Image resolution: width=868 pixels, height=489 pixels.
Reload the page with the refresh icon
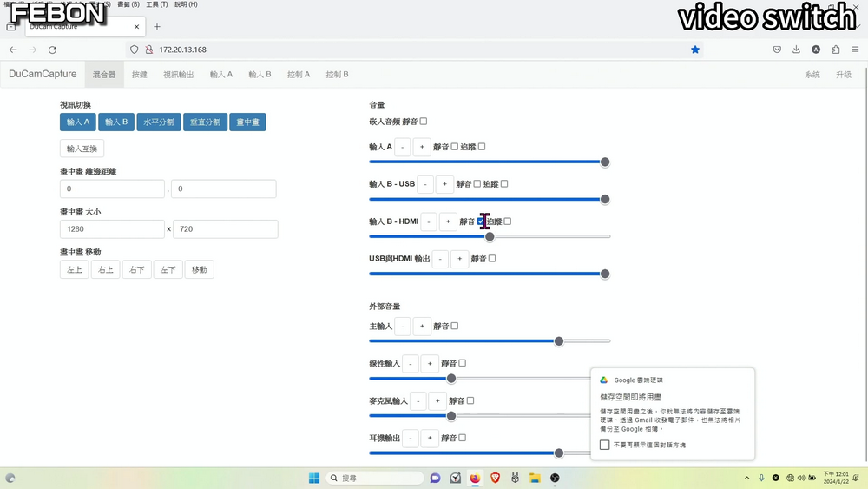pyautogui.click(x=53, y=50)
